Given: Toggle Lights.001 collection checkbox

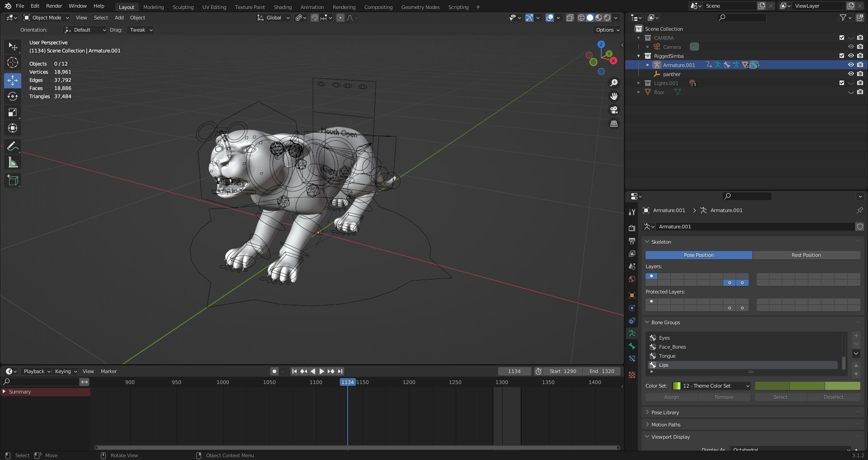Looking at the screenshot, I should point(842,83).
